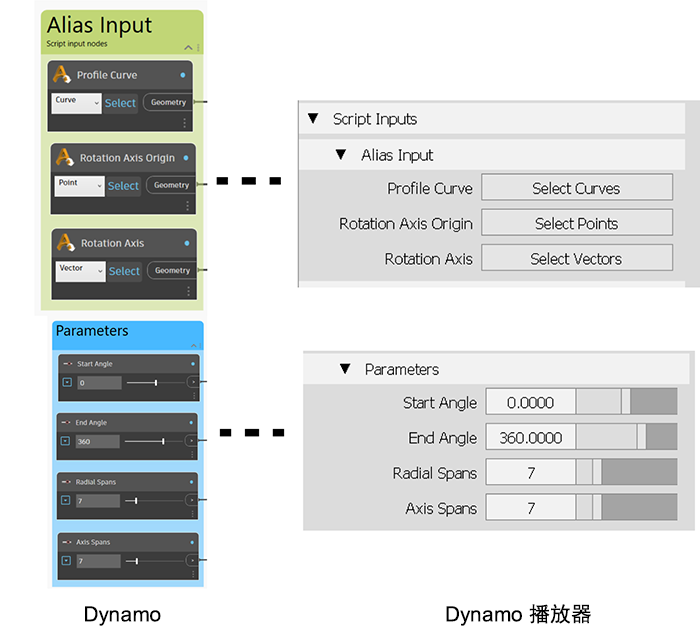Screen dimensions: 700x628
Task: Click the output port arrow of End Angle node
Action: (191, 441)
